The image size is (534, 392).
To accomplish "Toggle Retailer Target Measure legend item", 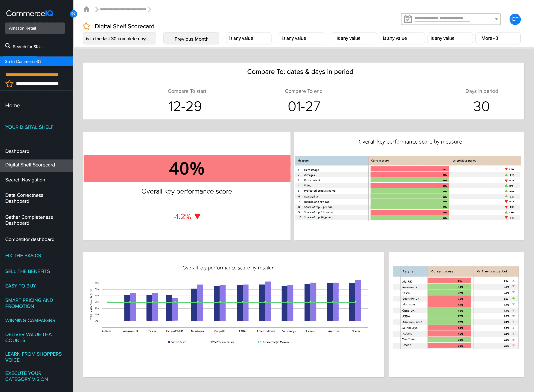I will click(273, 342).
